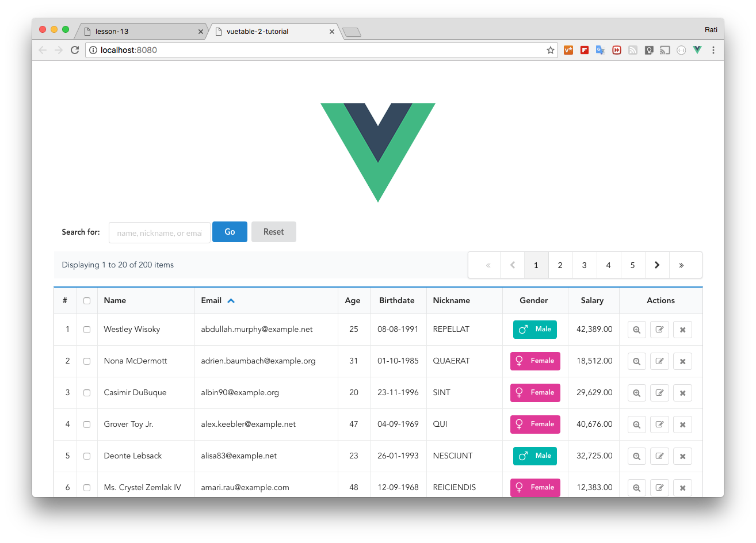Click the Rati profile label
The width and height of the screenshot is (756, 543).
click(x=711, y=30)
